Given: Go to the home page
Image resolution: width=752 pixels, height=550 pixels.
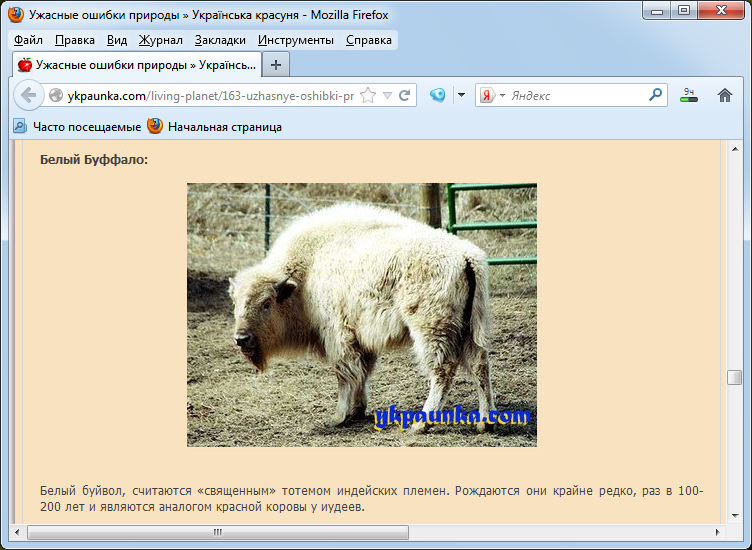Looking at the screenshot, I should 725,96.
